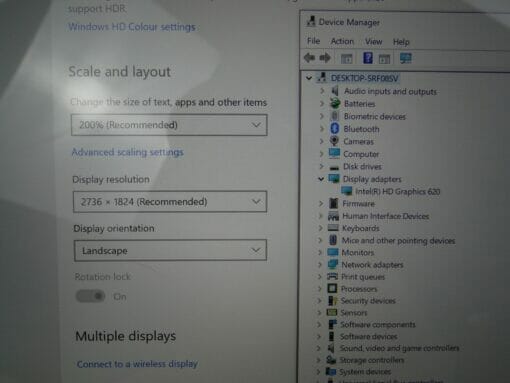
Task: Open the 2736 × 1824 display resolution dropdown
Action: (170, 202)
